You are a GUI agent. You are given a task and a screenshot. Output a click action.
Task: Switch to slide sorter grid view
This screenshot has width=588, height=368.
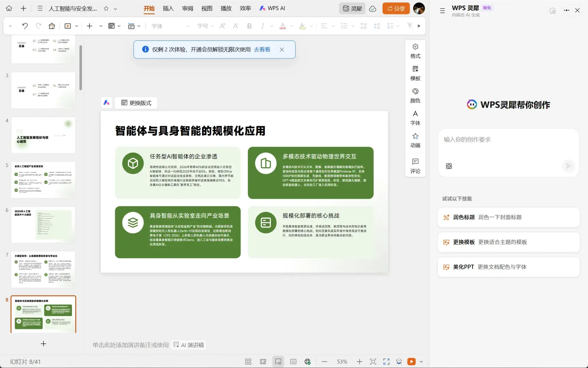[x=248, y=362]
